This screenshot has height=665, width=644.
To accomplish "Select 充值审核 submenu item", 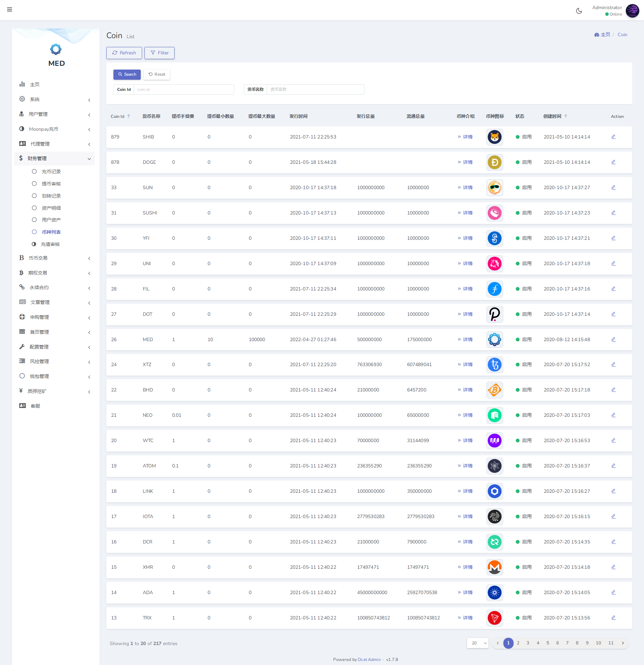I will click(50, 244).
